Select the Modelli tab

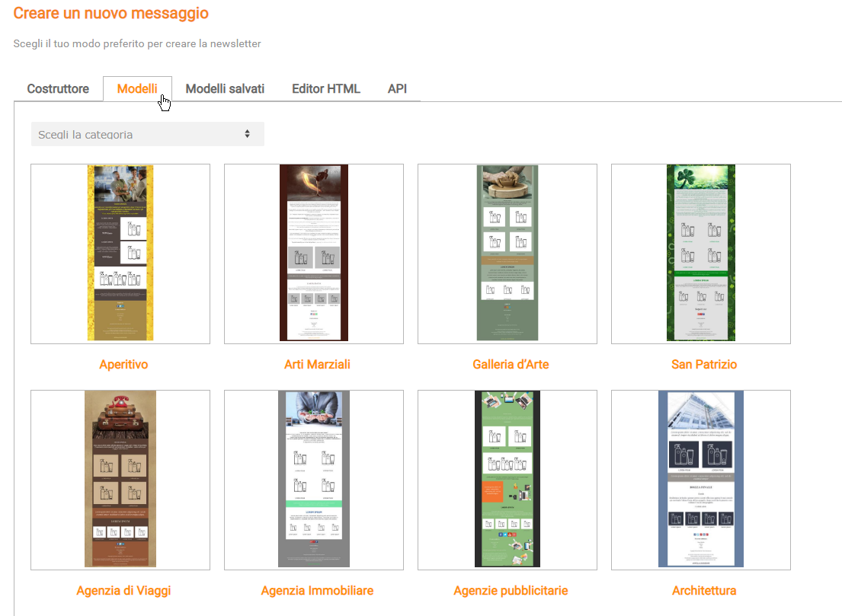137,89
